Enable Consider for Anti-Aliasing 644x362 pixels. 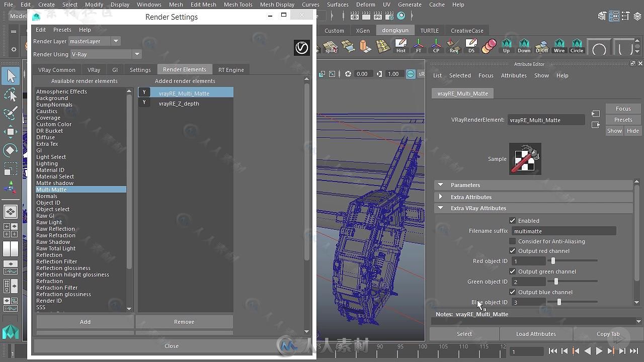[512, 241]
